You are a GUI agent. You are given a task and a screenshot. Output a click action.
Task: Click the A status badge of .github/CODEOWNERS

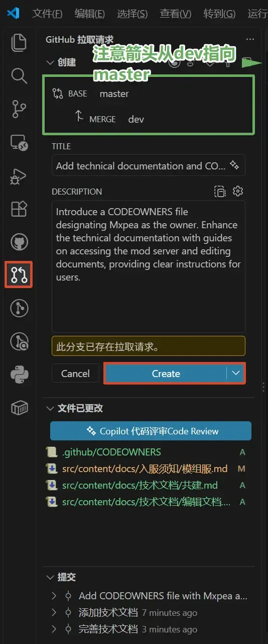pos(242,452)
